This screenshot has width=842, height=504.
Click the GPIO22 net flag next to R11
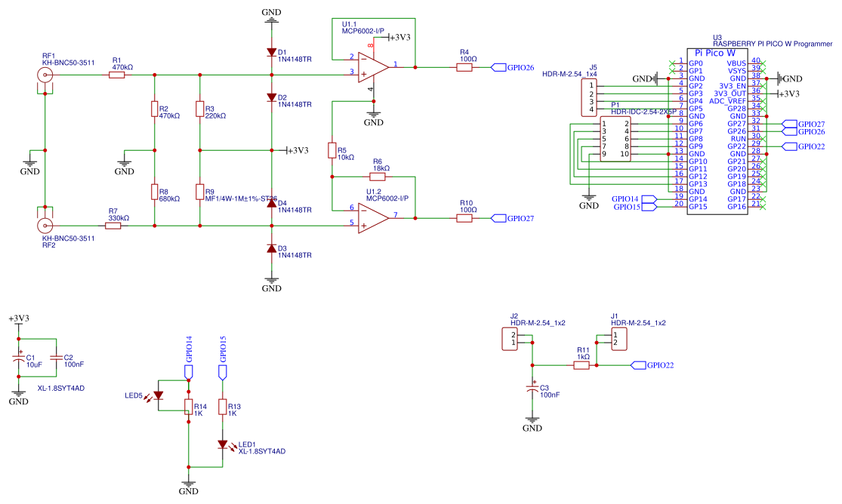652,365
